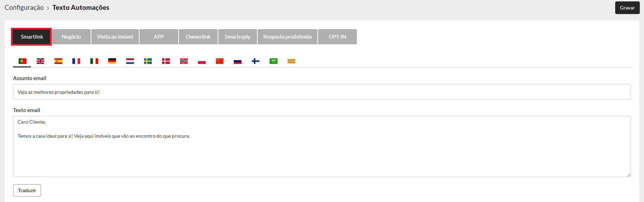This screenshot has height=202, width=644.
Task: Switch to the Negócio tab
Action: 71,37
